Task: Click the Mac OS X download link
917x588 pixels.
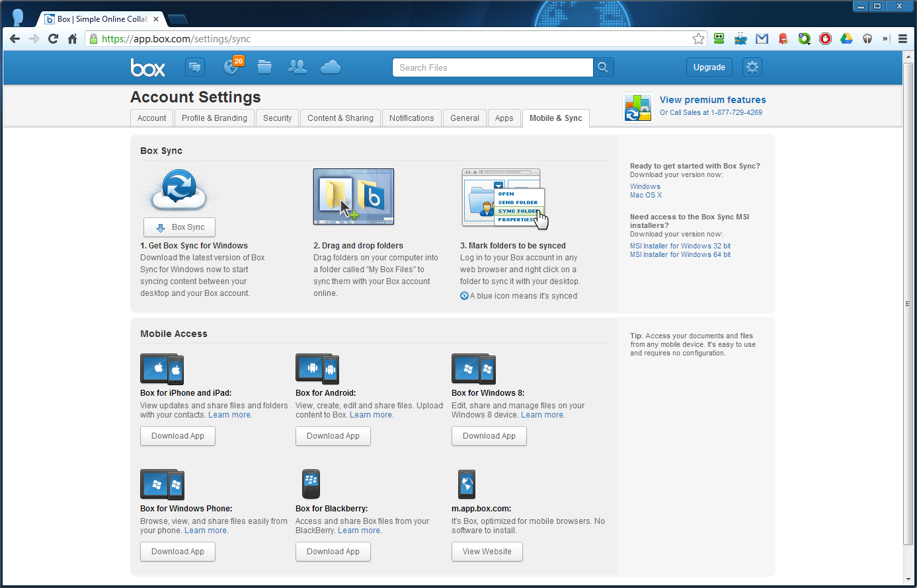Action: click(x=646, y=195)
